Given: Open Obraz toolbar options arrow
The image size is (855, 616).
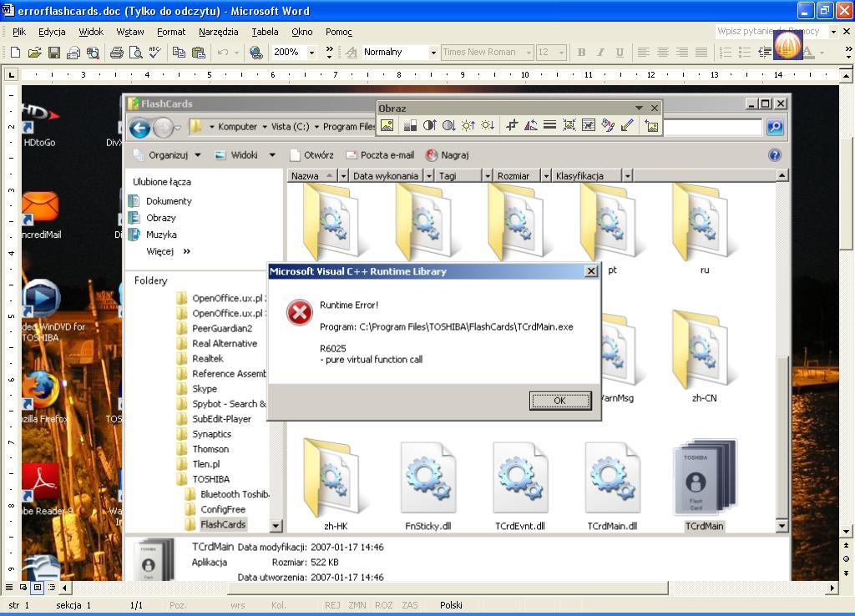Looking at the screenshot, I should [x=639, y=108].
